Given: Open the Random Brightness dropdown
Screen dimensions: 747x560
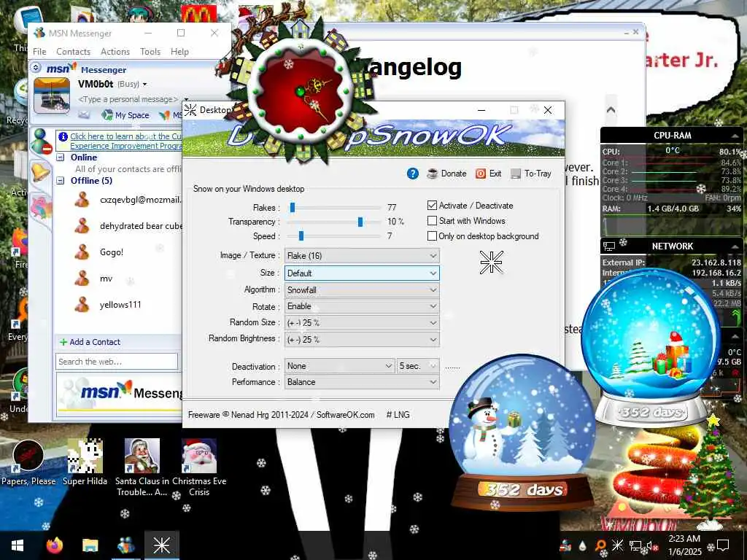Looking at the screenshot, I should click(362, 340).
